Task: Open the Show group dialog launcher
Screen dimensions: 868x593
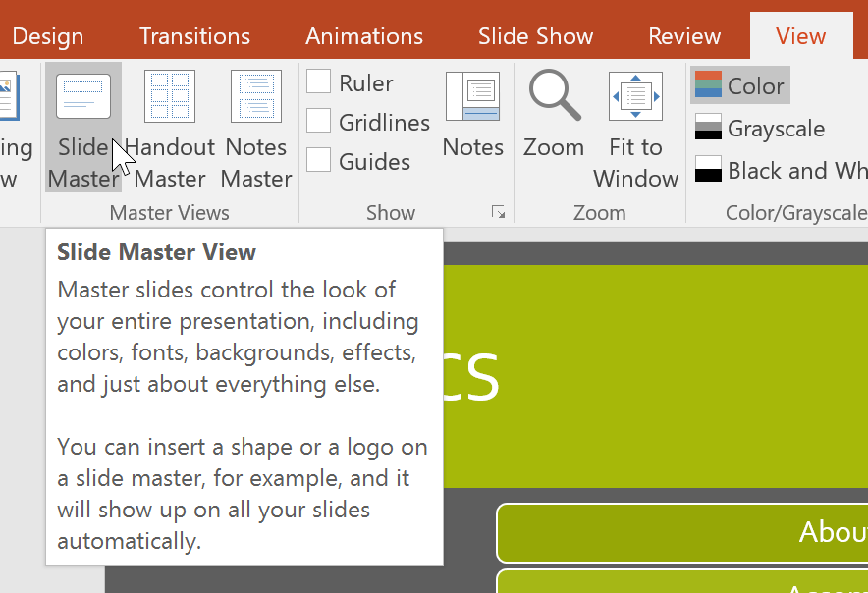Action: (499, 211)
